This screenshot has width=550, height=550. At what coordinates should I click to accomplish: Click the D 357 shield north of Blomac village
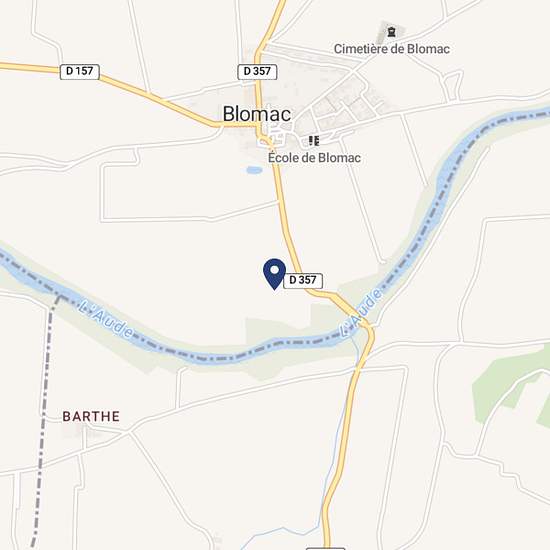(x=257, y=72)
